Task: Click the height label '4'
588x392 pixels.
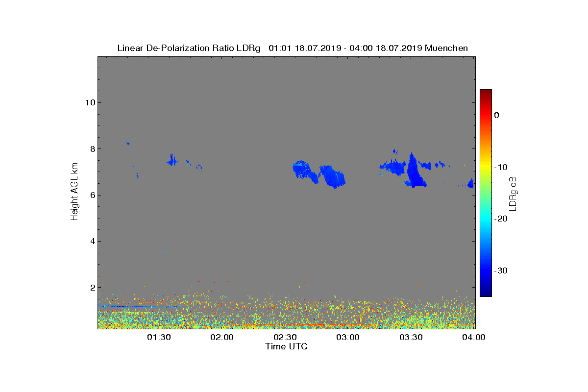Action: (x=92, y=241)
